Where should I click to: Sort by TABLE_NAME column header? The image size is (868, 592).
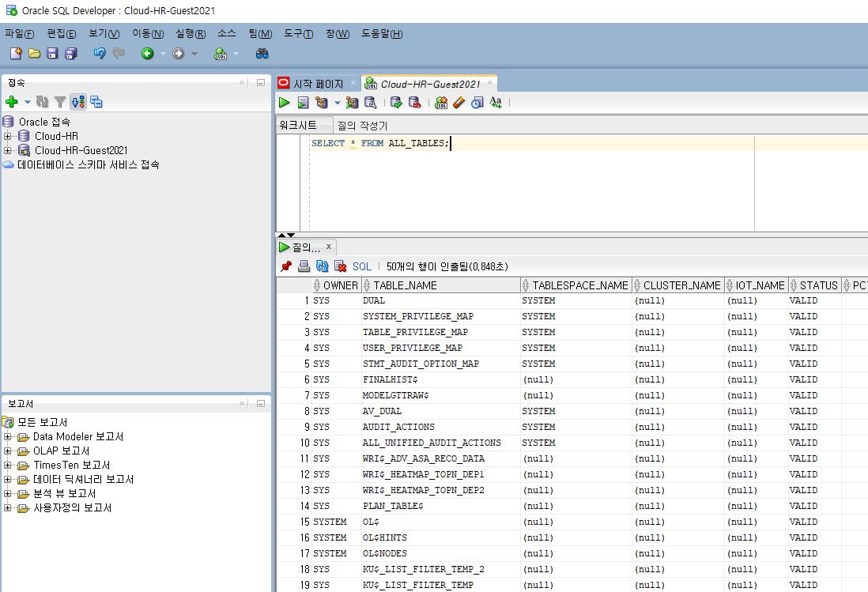click(x=440, y=285)
